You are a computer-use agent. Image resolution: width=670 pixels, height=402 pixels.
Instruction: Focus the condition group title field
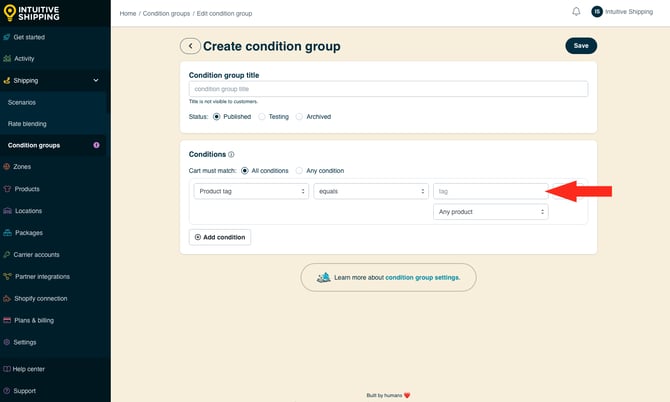[388, 89]
